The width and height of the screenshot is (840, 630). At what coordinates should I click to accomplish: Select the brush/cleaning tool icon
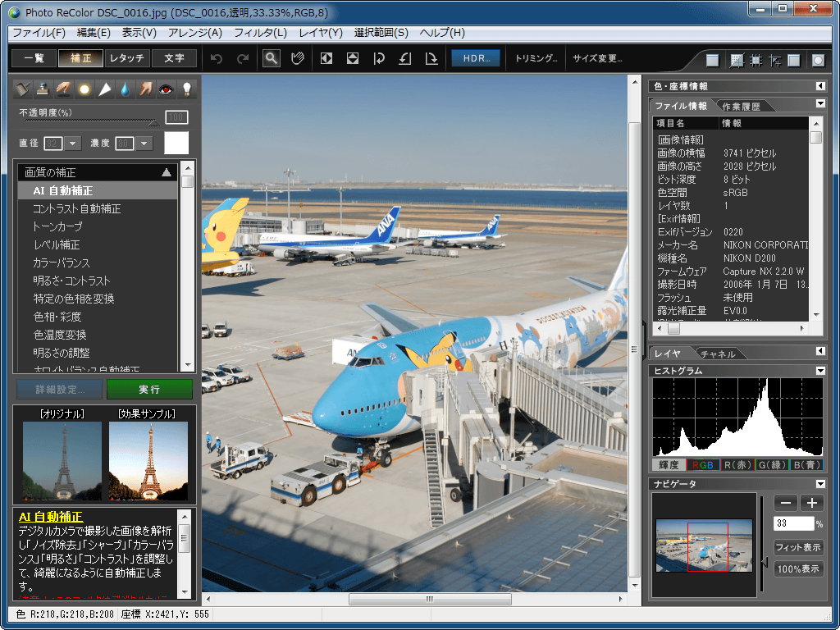click(22, 89)
